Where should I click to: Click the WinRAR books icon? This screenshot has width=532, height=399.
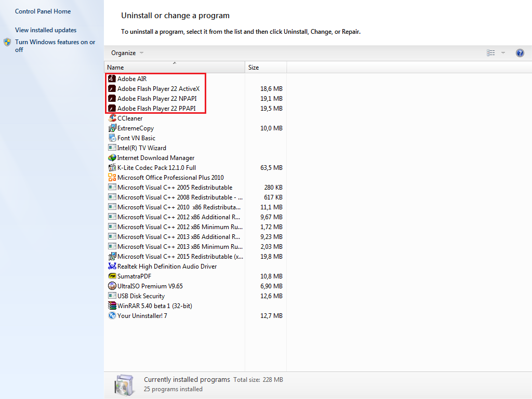tap(112, 305)
